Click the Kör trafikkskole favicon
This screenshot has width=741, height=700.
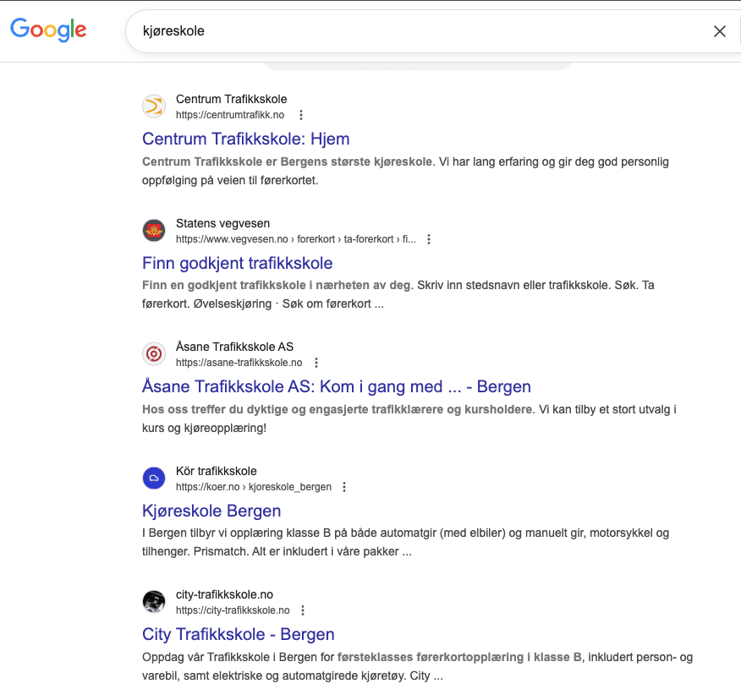(x=154, y=479)
